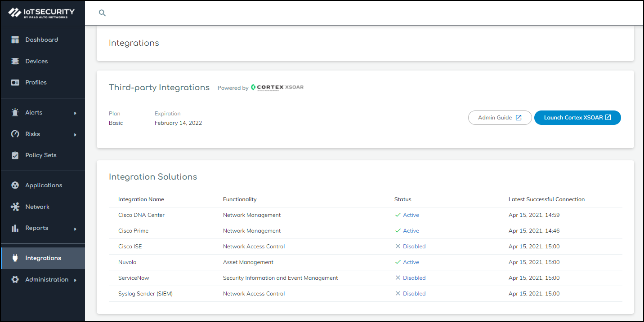Expand the Risks submenu arrow
The image size is (644, 322).
[75, 135]
